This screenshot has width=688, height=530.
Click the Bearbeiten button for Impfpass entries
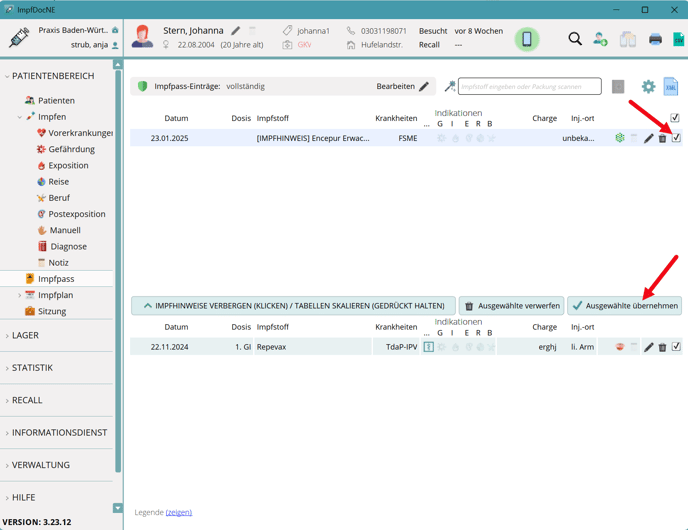tap(402, 86)
